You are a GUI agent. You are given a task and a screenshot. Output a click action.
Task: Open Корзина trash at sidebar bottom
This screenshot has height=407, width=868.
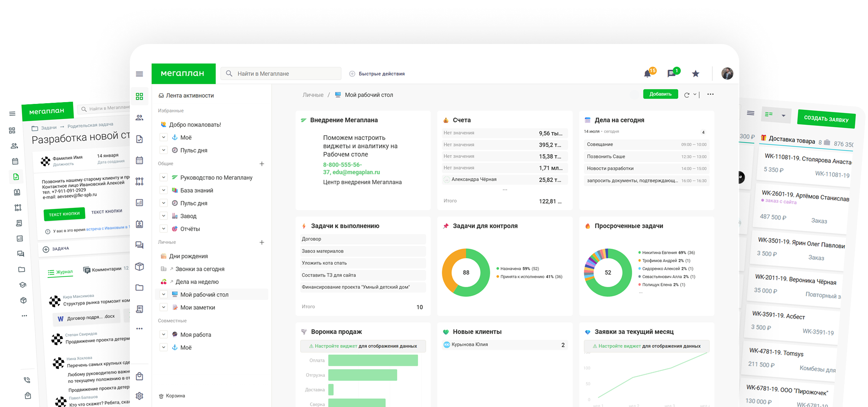(172, 396)
